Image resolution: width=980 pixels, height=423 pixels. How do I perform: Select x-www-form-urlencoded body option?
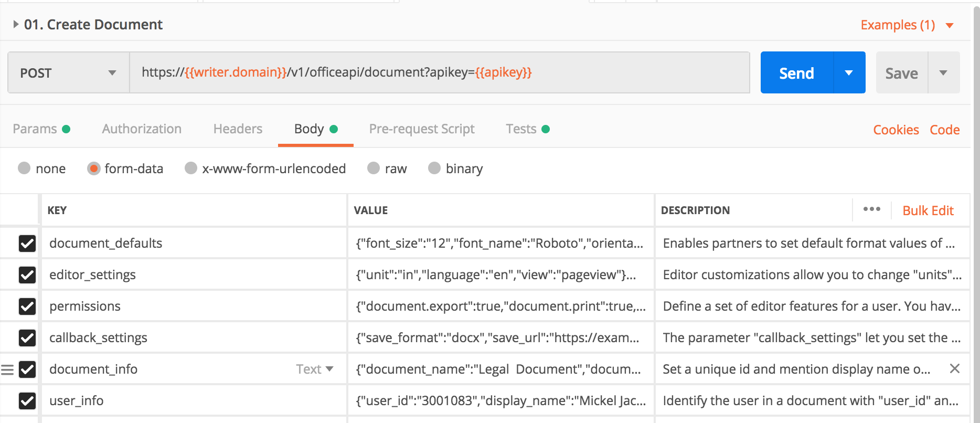[191, 168]
